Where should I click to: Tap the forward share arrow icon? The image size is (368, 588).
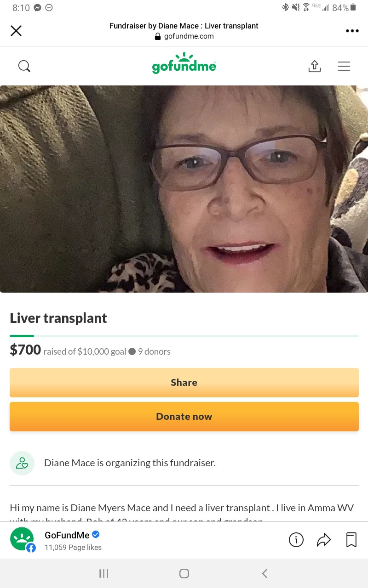pyautogui.click(x=324, y=540)
